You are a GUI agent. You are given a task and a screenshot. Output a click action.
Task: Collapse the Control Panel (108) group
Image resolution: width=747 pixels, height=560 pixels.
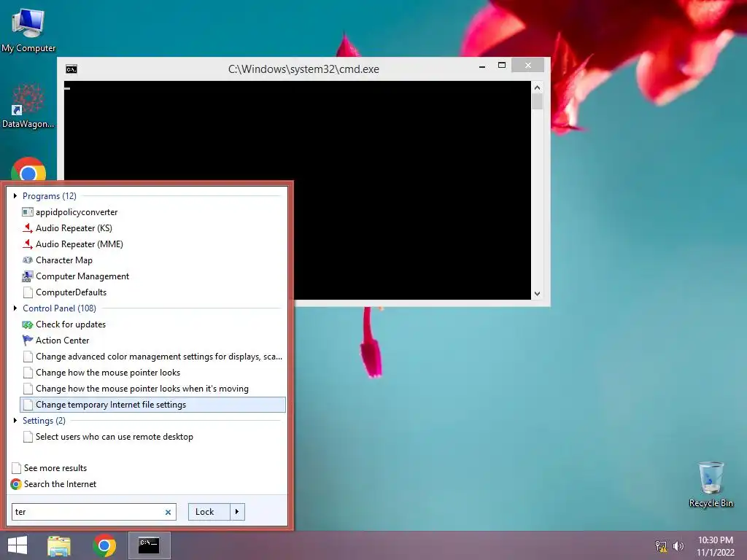pos(15,308)
